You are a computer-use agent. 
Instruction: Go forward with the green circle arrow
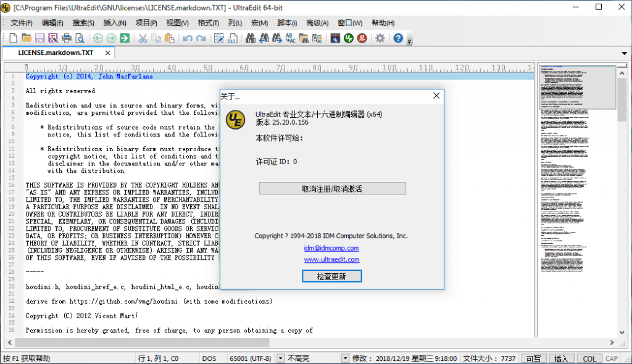[111, 38]
